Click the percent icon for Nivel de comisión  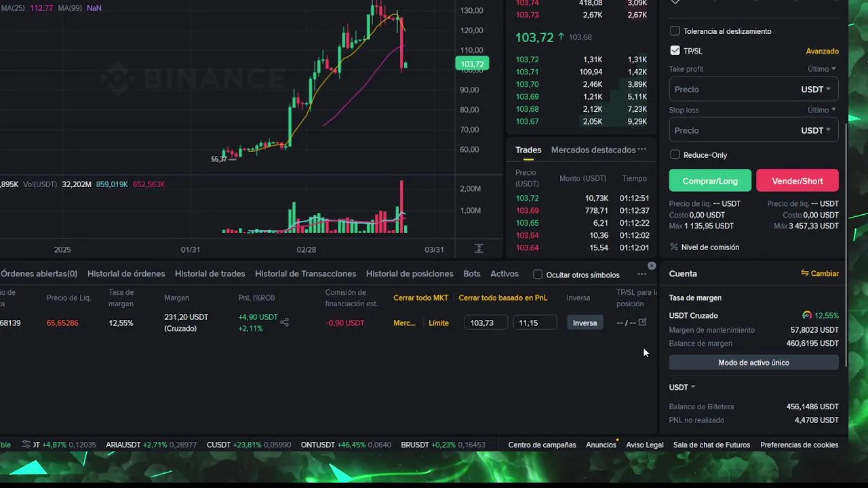674,247
